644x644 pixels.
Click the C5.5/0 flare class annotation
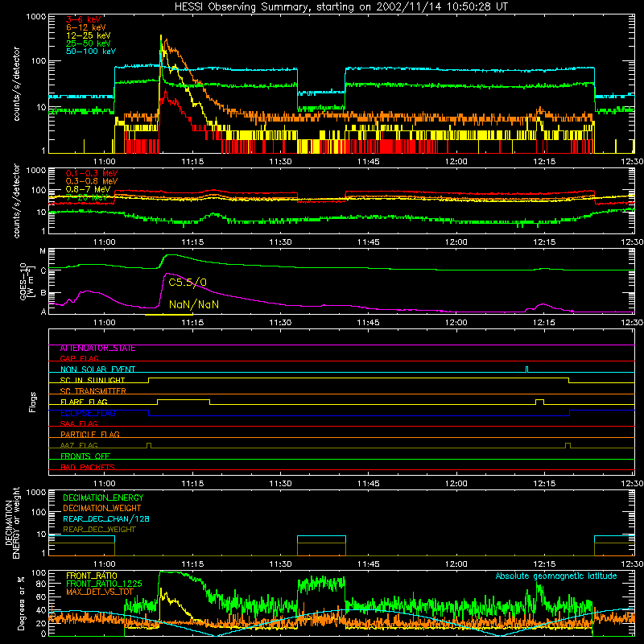click(188, 283)
